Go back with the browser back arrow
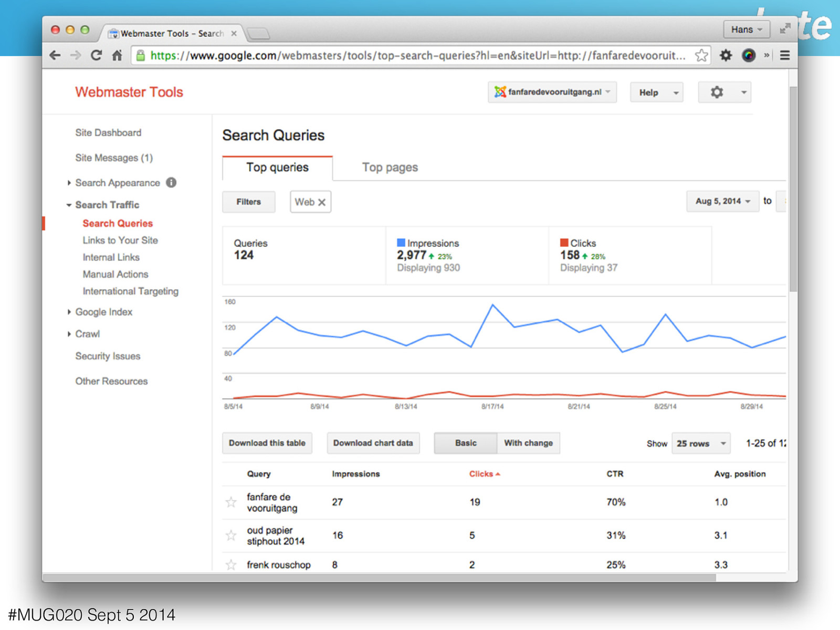The height and width of the screenshot is (630, 840). point(55,55)
